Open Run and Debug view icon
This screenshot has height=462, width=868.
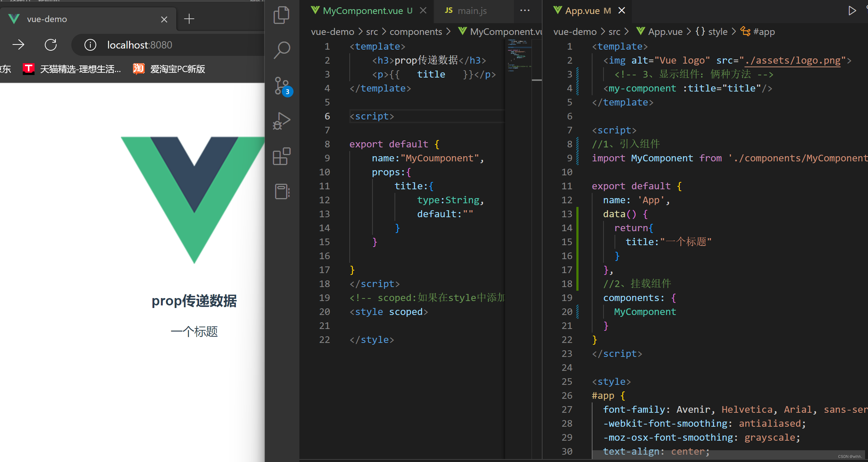tap(281, 121)
